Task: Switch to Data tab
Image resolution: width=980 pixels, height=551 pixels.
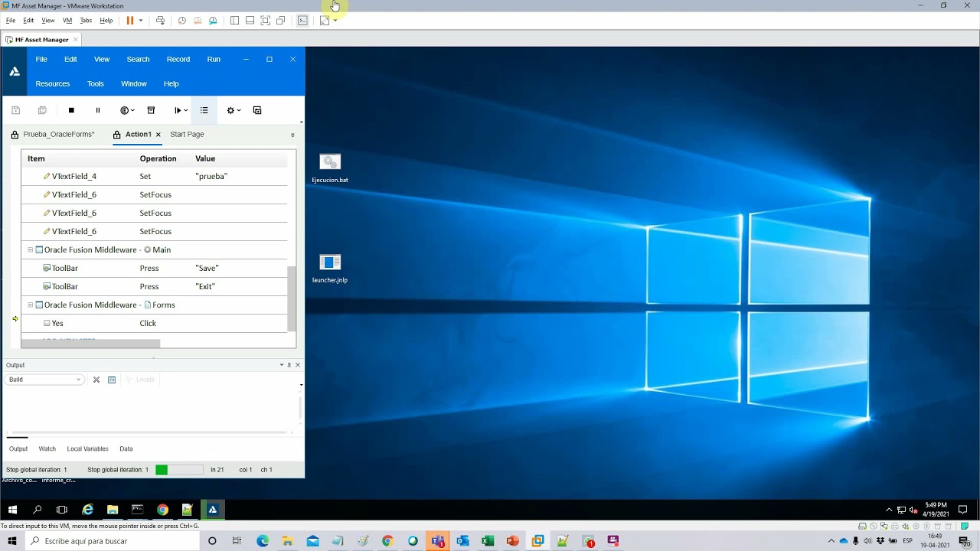Action: pos(126,448)
